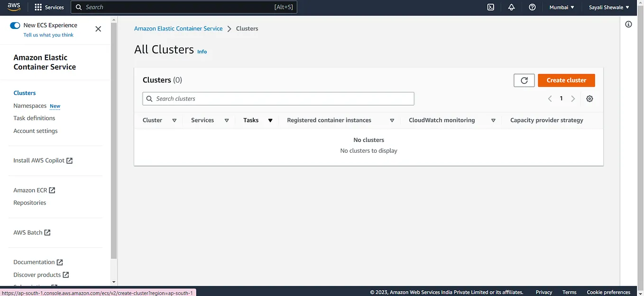Viewport: 644px width, 296px height.
Task: Open Account settings from the sidebar
Action: click(35, 130)
